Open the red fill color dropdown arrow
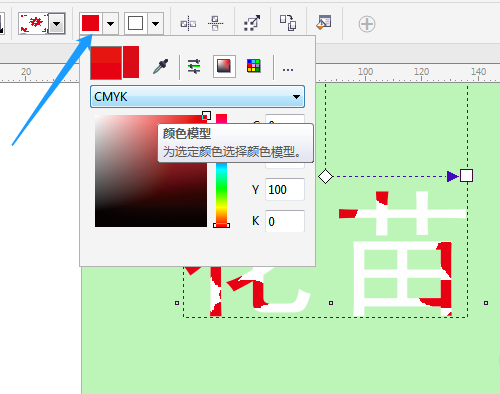This screenshot has width=500, height=394. pyautogui.click(x=110, y=24)
